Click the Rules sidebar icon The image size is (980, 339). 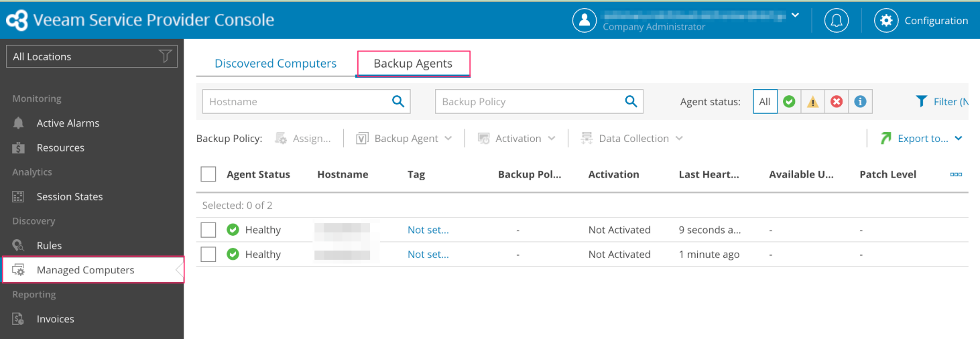[19, 246]
